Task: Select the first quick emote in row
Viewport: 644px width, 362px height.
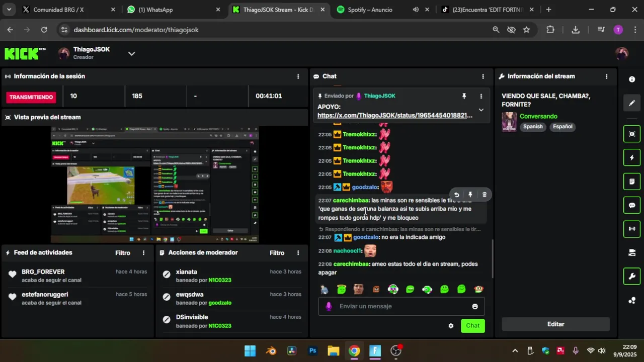Action: point(324,289)
